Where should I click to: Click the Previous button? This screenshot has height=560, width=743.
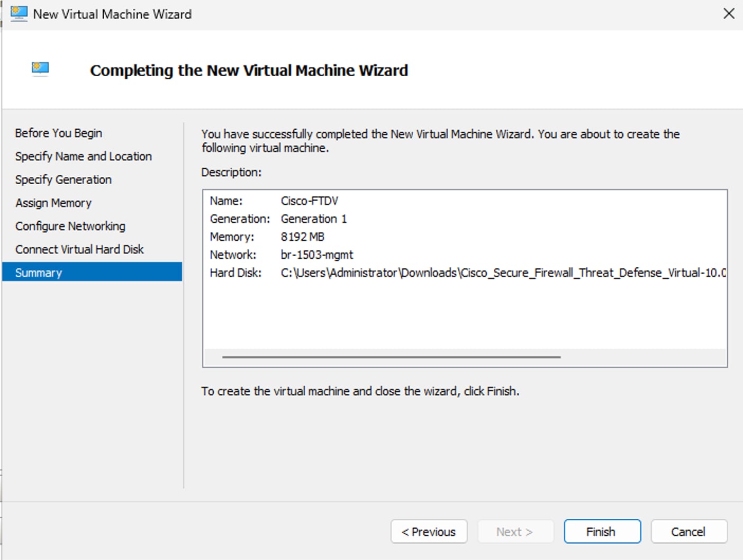[x=429, y=531]
